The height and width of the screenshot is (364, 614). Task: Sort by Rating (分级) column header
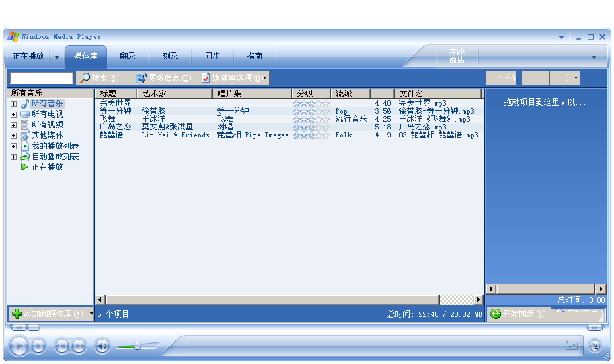pos(312,94)
